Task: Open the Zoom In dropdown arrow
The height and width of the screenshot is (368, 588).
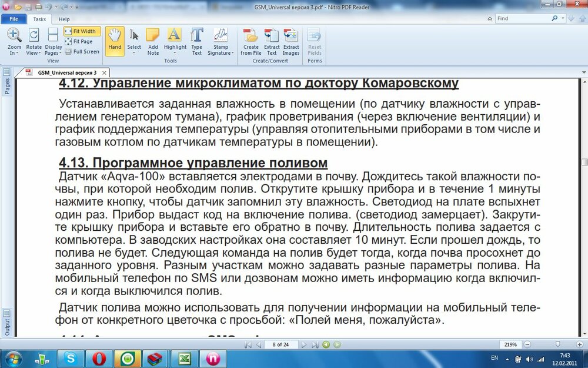Action: [x=17, y=54]
